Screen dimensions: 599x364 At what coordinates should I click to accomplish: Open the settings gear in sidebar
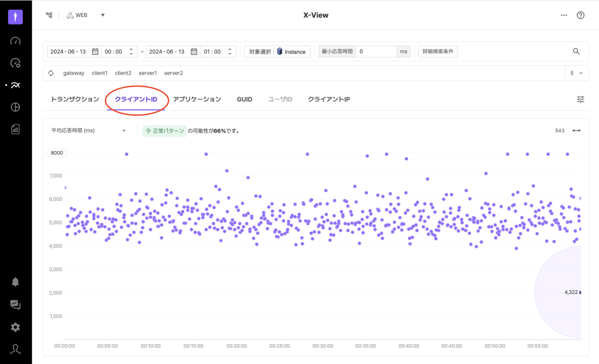(16, 327)
